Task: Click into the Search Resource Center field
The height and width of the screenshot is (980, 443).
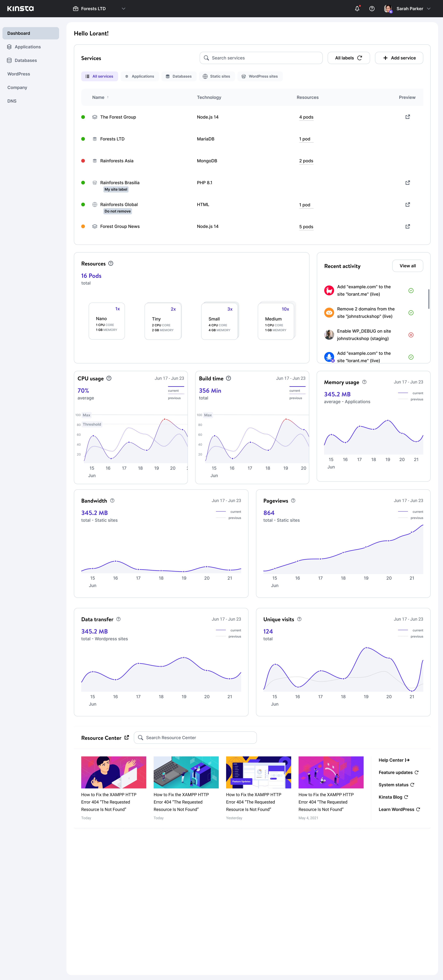Action: pyautogui.click(x=195, y=738)
